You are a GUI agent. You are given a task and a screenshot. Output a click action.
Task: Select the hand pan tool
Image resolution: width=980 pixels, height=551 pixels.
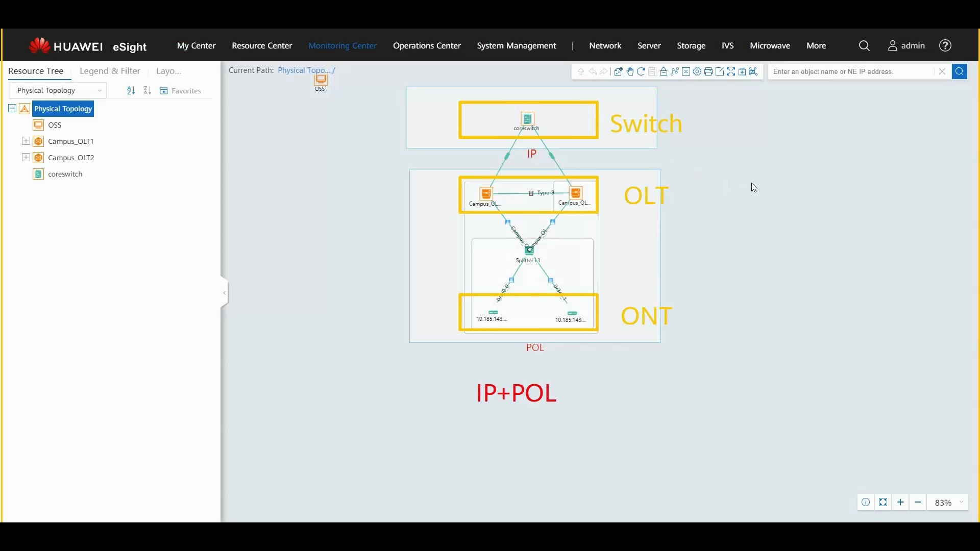coord(630,72)
